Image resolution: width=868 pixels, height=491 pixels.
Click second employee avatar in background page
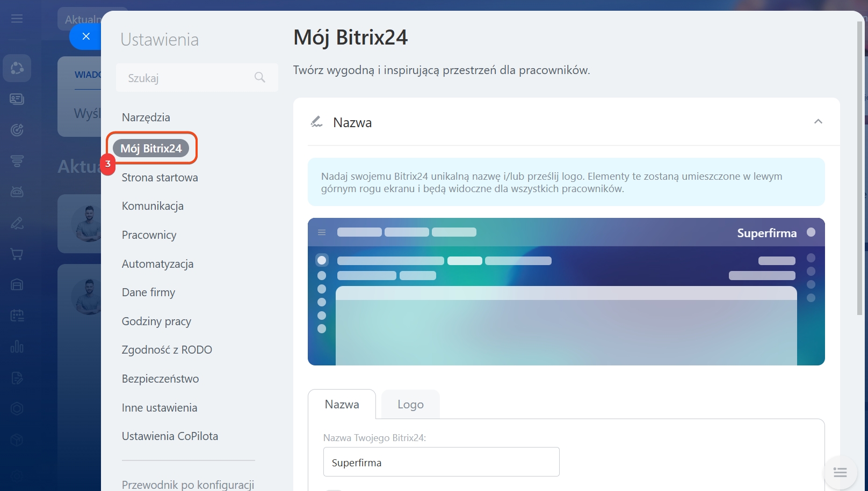click(87, 296)
